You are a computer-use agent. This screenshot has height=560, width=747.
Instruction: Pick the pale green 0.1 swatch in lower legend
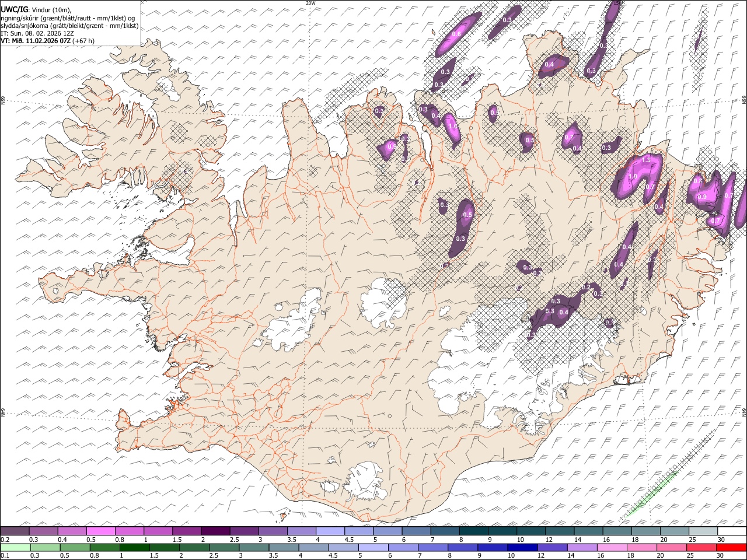pos(15,547)
